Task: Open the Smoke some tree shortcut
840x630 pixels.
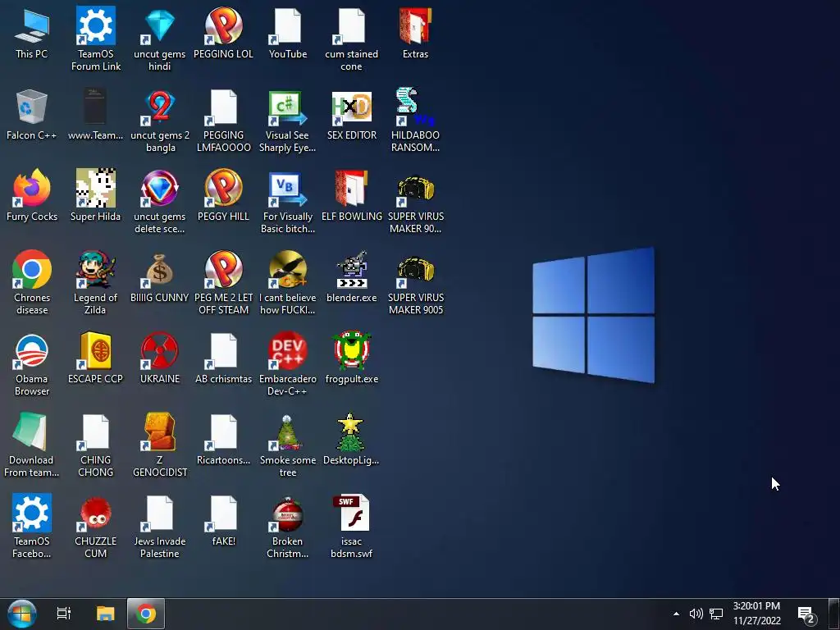Action: point(288,445)
